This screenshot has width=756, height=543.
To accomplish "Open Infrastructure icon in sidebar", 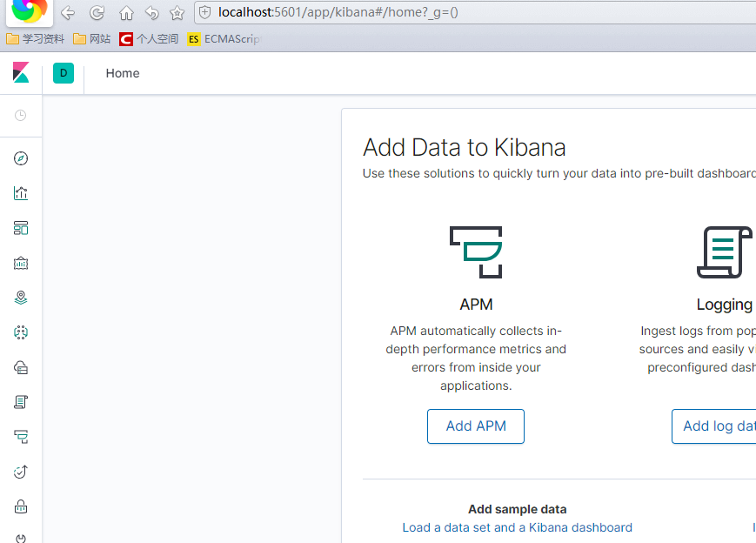I will click(x=21, y=367).
